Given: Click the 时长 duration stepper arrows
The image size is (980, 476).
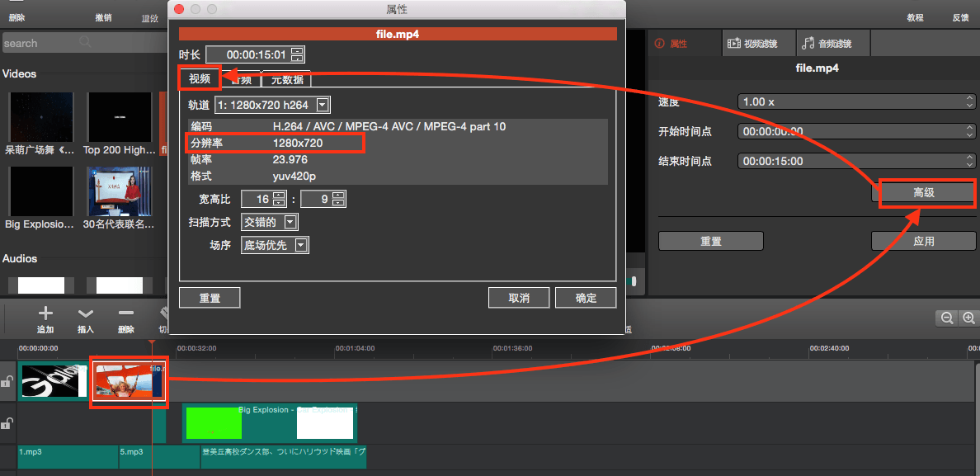Looking at the screenshot, I should point(298,55).
